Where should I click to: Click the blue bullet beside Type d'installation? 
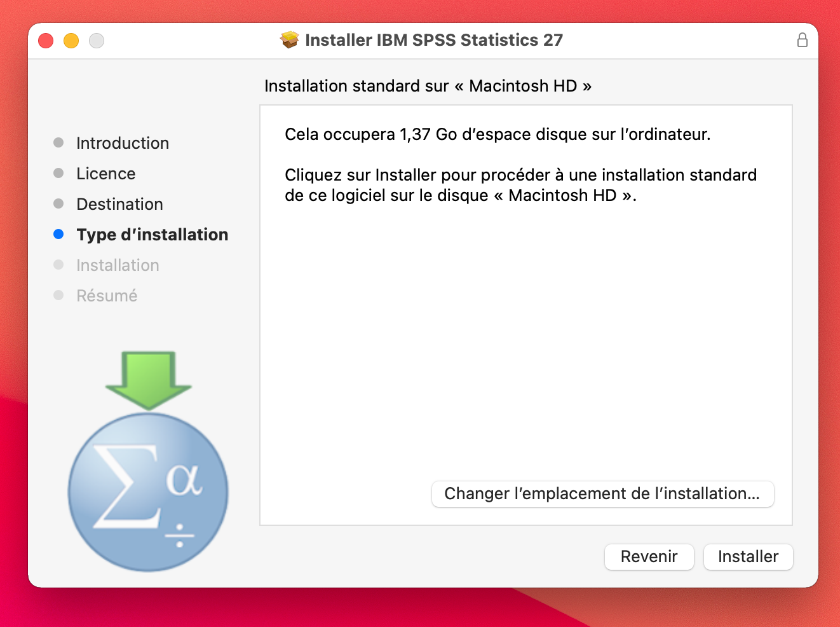click(x=58, y=234)
